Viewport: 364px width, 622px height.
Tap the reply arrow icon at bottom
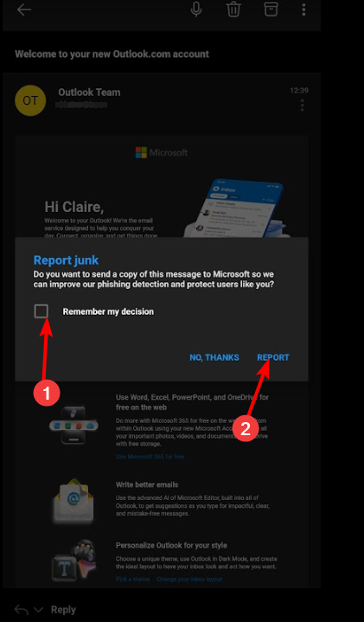[22, 609]
